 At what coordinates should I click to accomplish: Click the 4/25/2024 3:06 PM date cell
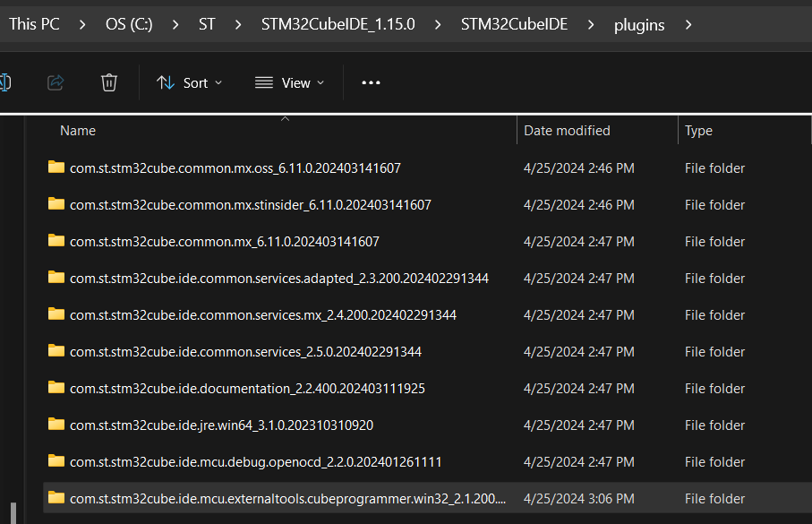(x=578, y=499)
